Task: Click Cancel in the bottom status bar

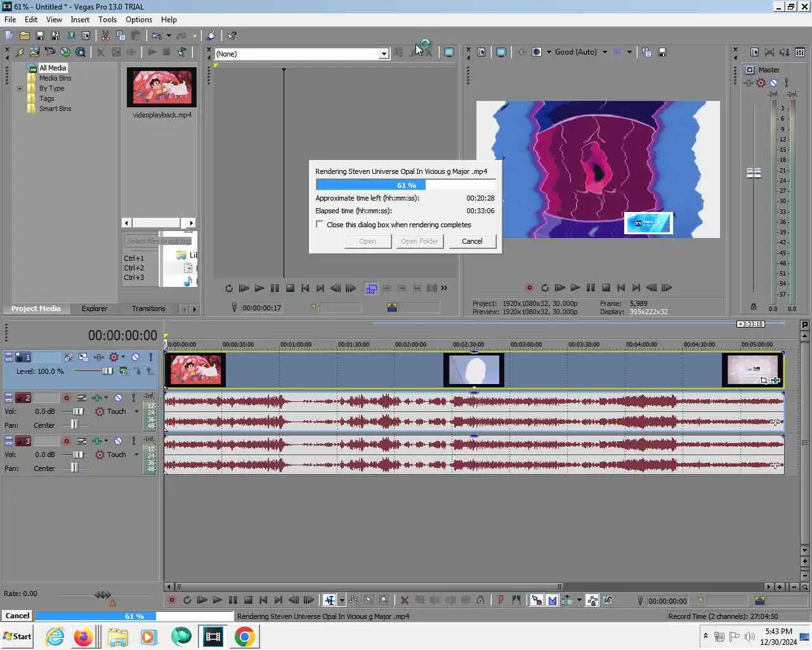Action: click(x=17, y=616)
